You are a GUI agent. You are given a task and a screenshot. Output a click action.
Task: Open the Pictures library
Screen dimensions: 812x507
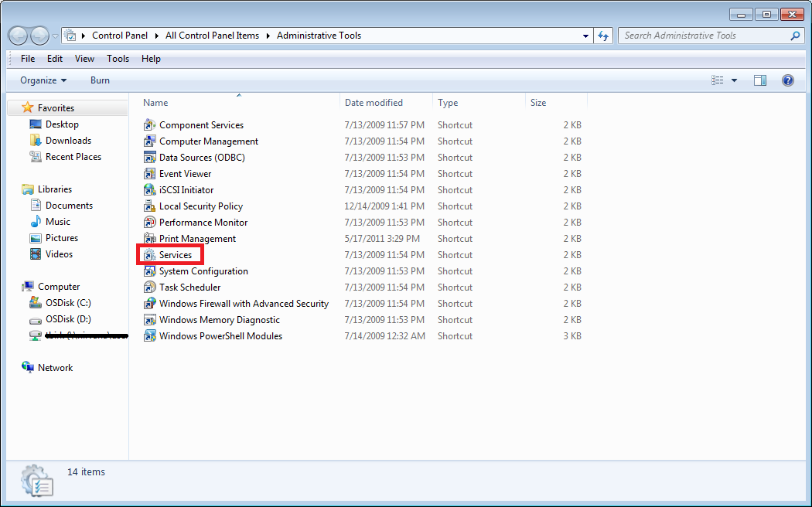click(62, 238)
